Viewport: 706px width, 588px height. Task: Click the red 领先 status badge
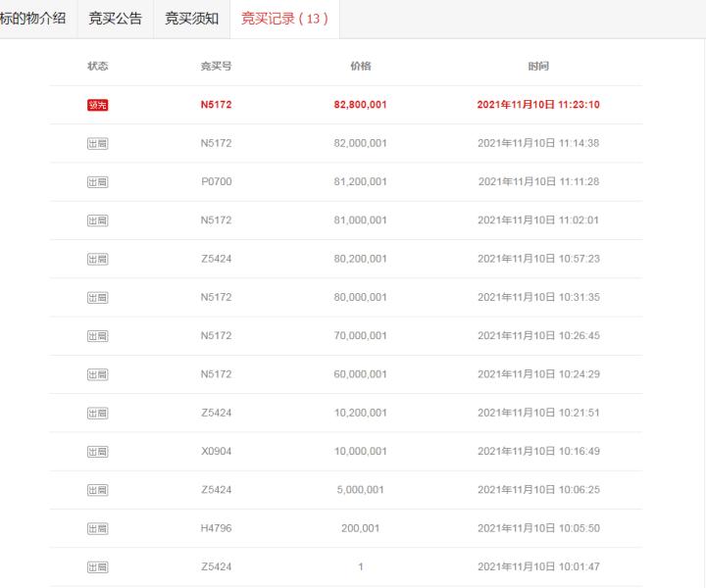(x=98, y=105)
